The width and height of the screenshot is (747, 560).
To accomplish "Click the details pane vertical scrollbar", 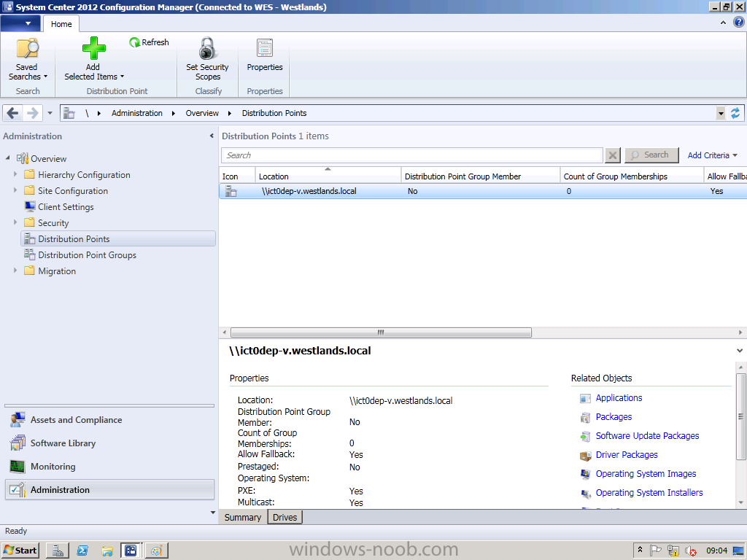I will 741,416.
